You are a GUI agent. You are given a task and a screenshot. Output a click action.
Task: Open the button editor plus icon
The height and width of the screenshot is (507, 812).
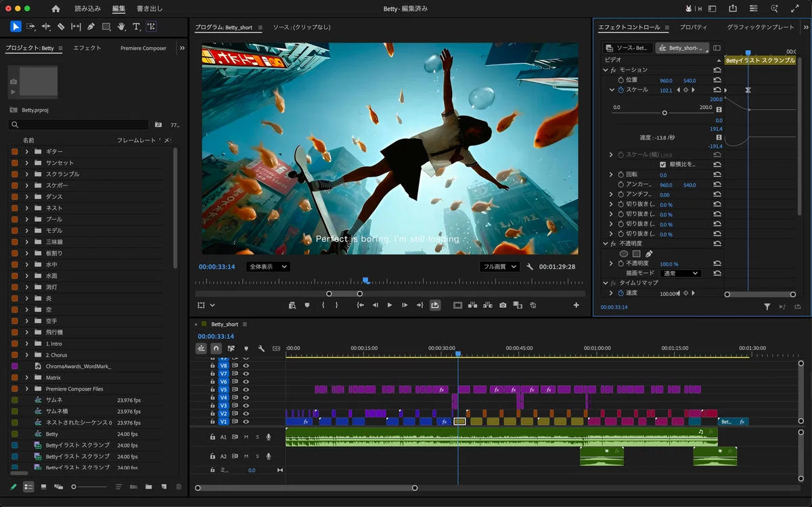pyautogui.click(x=577, y=305)
